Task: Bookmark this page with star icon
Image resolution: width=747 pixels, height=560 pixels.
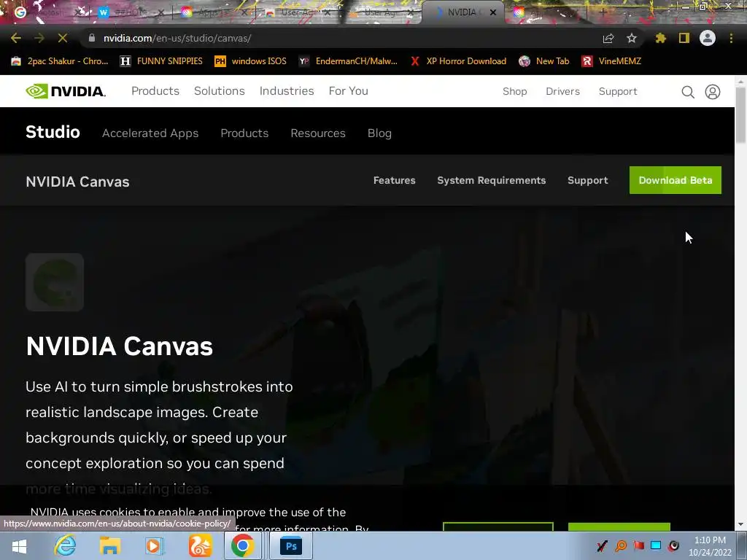Action: coord(632,38)
